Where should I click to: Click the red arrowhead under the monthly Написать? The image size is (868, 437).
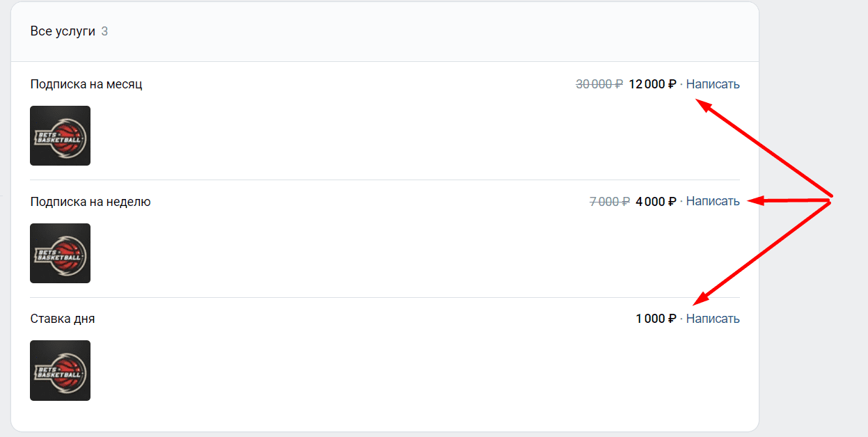(x=703, y=105)
